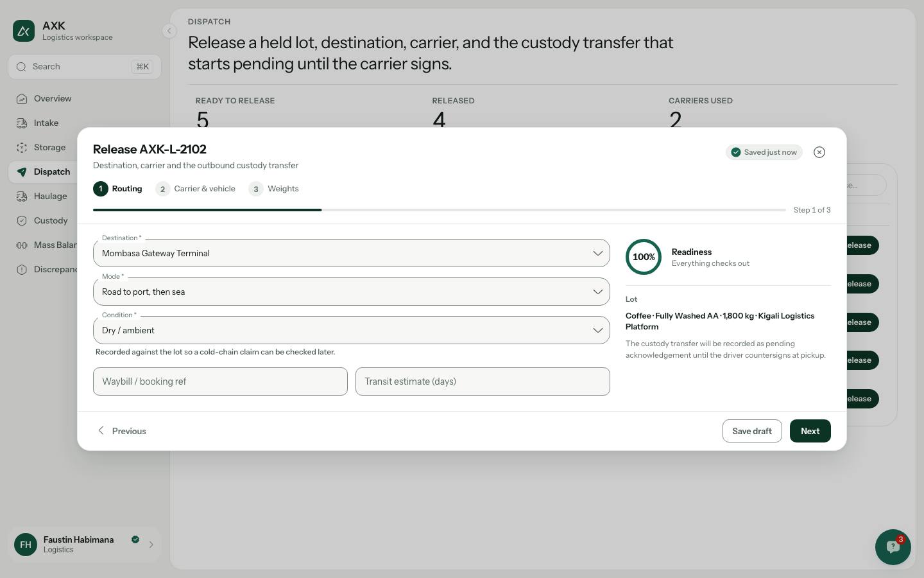The height and width of the screenshot is (578, 924).
Task: Click the Save draft button
Action: point(752,431)
